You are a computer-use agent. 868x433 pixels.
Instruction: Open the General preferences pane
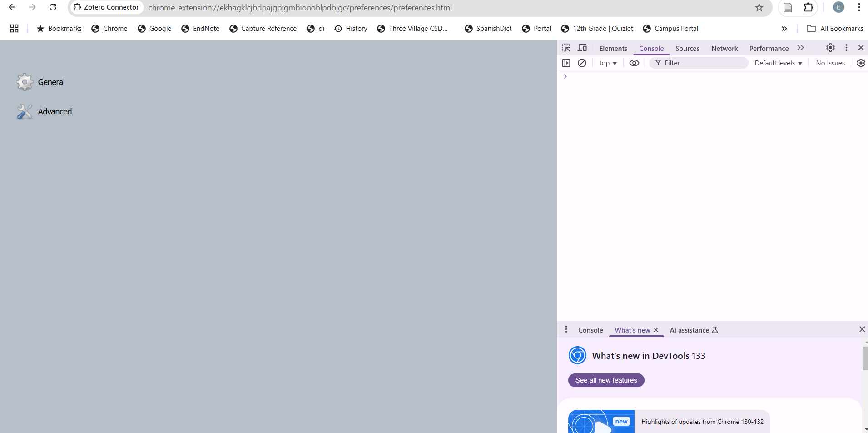(41, 82)
